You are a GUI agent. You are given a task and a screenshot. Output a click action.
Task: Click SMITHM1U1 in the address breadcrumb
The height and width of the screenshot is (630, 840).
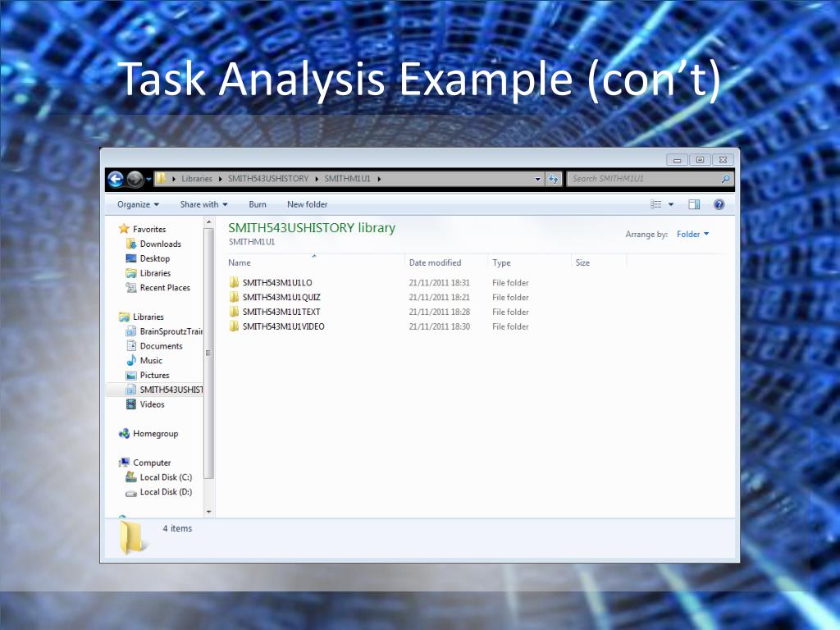347,179
